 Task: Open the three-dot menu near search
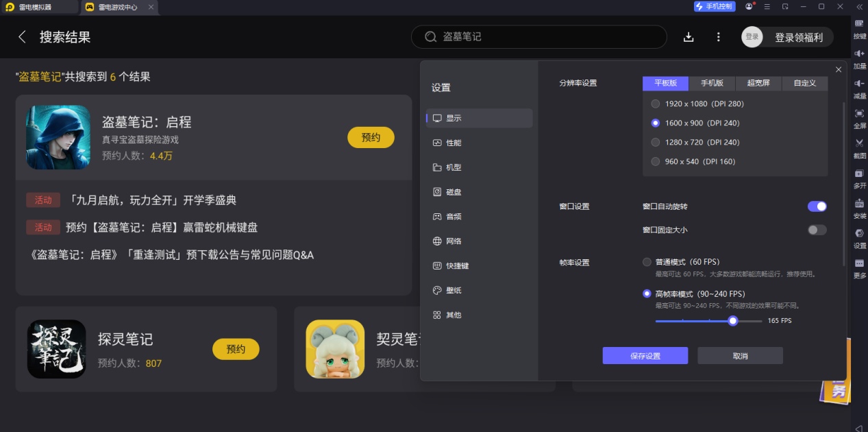tap(718, 37)
